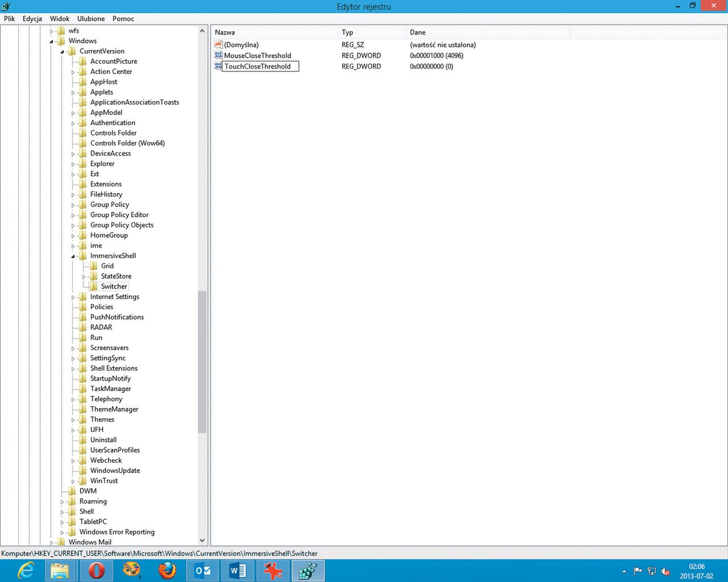Screen dimensions: 728x582
Task: Click the Switcher key folder icon
Action: coord(94,286)
